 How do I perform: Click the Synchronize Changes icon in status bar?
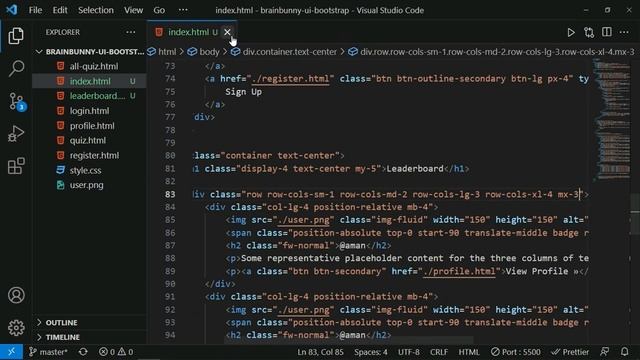[x=83, y=352]
